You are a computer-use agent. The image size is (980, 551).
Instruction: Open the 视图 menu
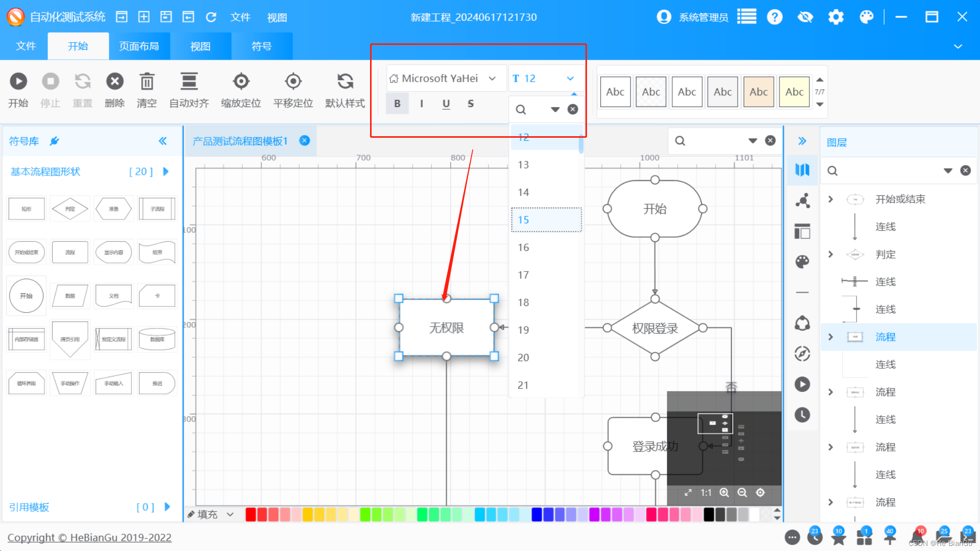coord(277,17)
